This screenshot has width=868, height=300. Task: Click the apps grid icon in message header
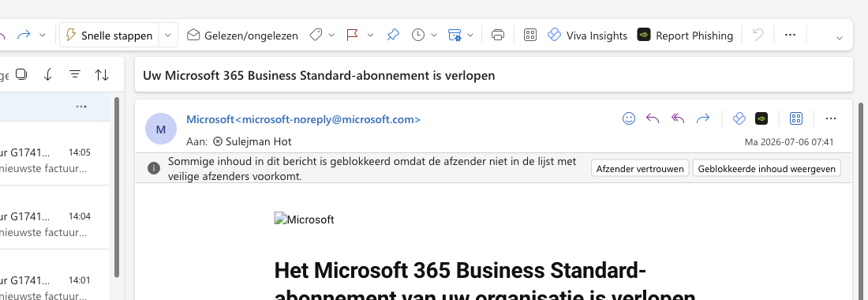[x=796, y=118]
